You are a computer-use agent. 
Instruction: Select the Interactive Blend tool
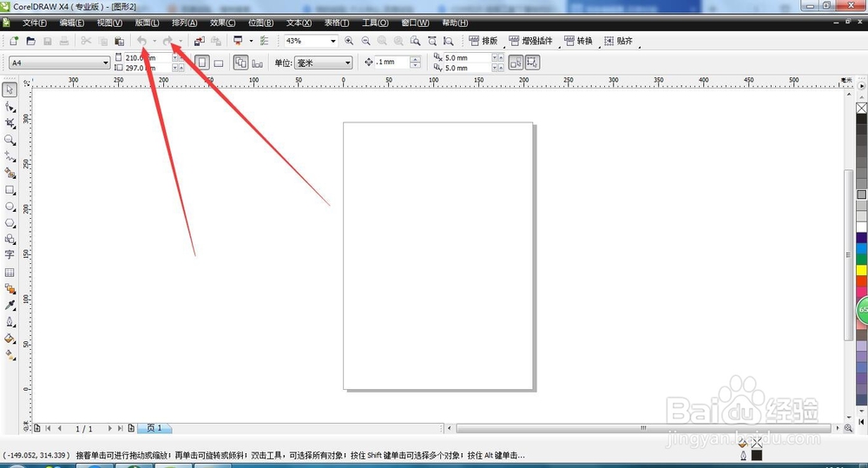pyautogui.click(x=10, y=288)
